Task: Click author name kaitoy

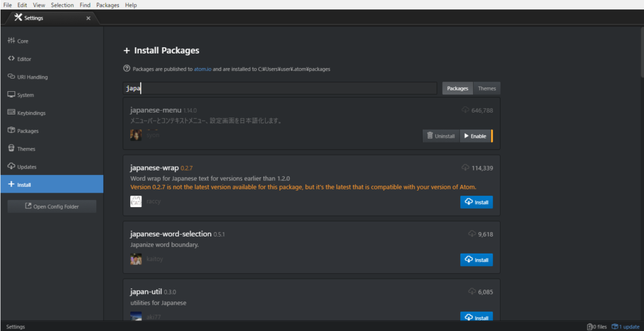Action: [x=155, y=259]
